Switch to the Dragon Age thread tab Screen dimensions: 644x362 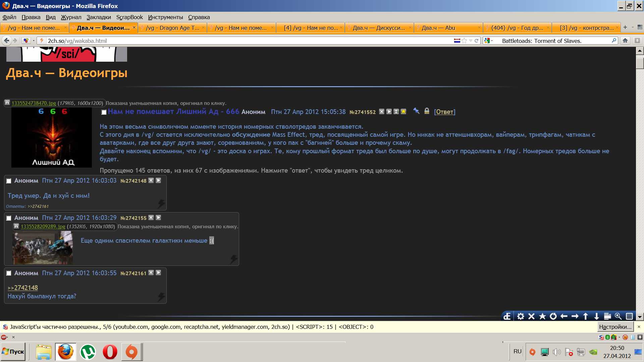tap(172, 28)
